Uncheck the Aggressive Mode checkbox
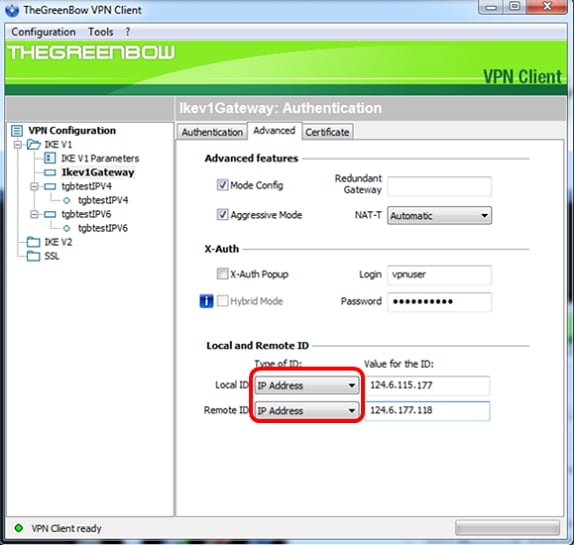575x545 pixels. coord(222,214)
